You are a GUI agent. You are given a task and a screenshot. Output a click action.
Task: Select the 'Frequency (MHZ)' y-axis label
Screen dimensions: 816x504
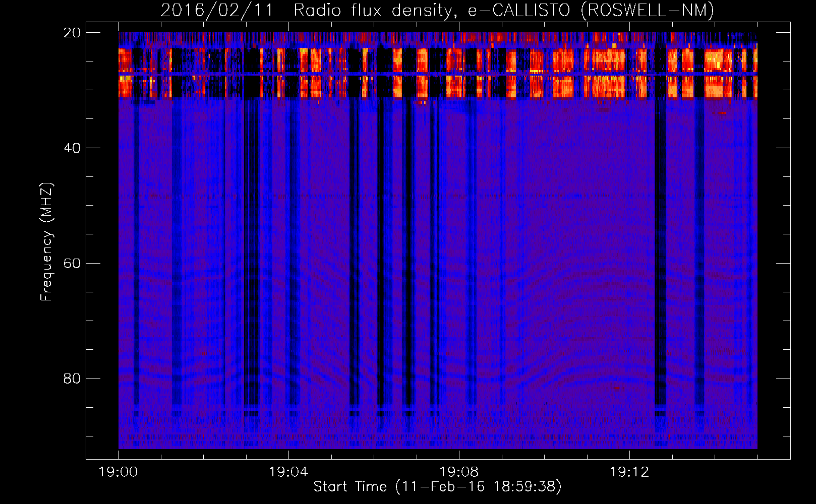[x=46, y=242]
